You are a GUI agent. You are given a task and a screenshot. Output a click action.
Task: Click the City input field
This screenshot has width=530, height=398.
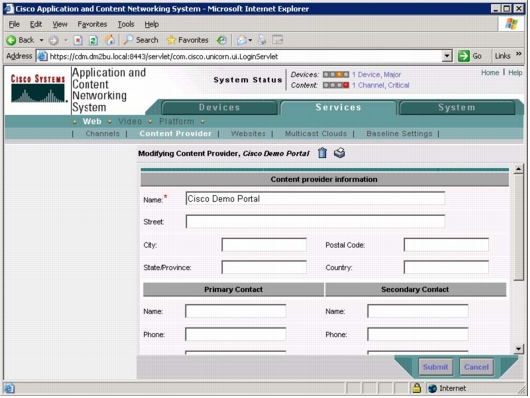pos(264,245)
